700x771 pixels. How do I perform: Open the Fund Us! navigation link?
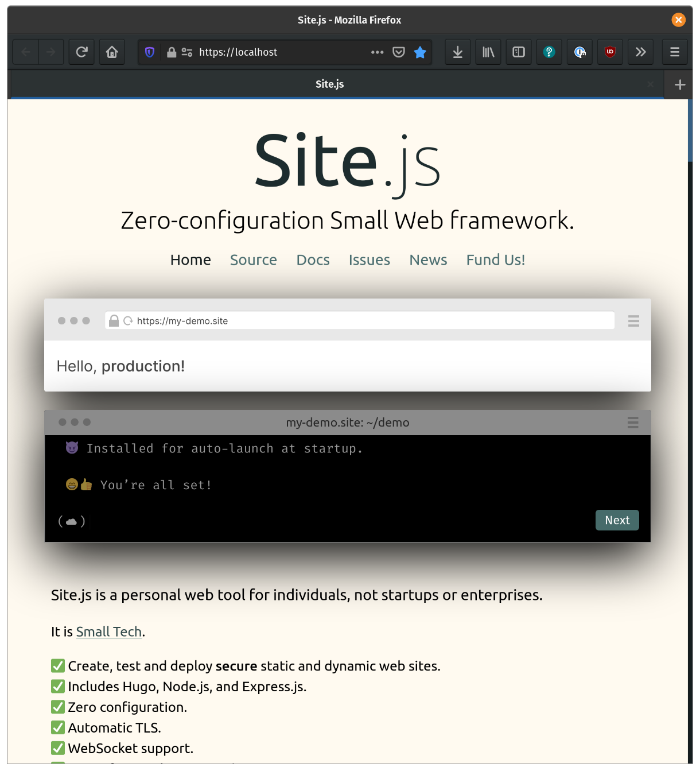(496, 260)
